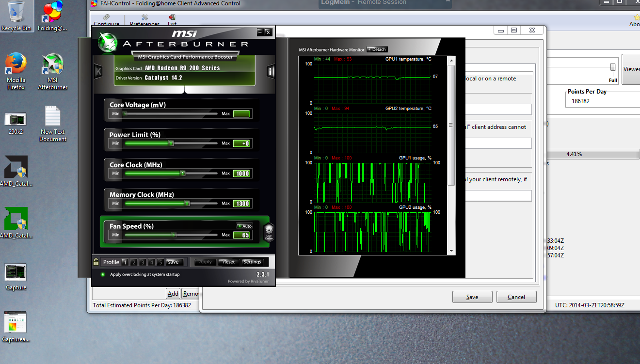Click the hardware monitor scrollbar thumb

(452, 125)
